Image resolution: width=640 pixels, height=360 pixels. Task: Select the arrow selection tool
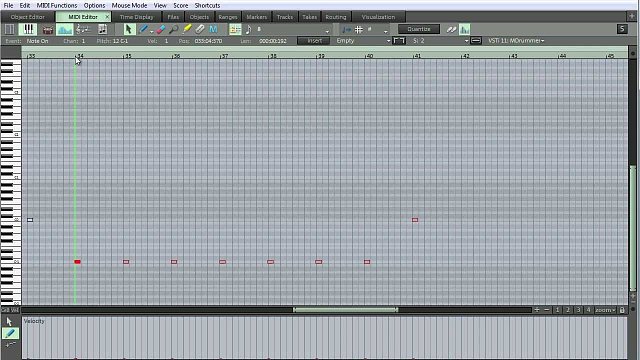tap(129, 29)
